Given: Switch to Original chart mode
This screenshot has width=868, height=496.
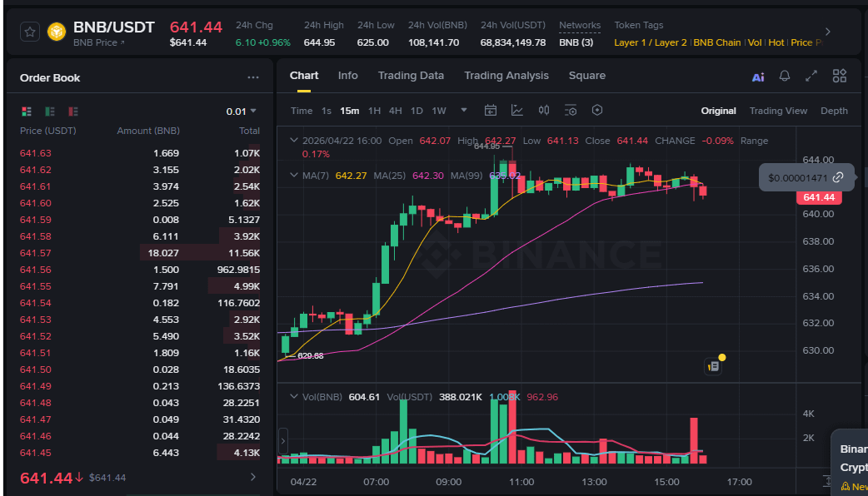Looking at the screenshot, I should pos(718,112).
